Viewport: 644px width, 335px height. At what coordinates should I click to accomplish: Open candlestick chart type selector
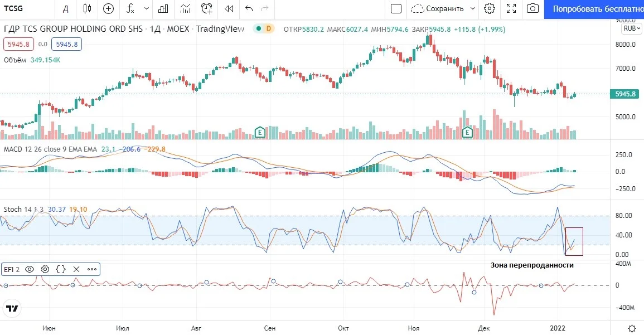[87, 8]
